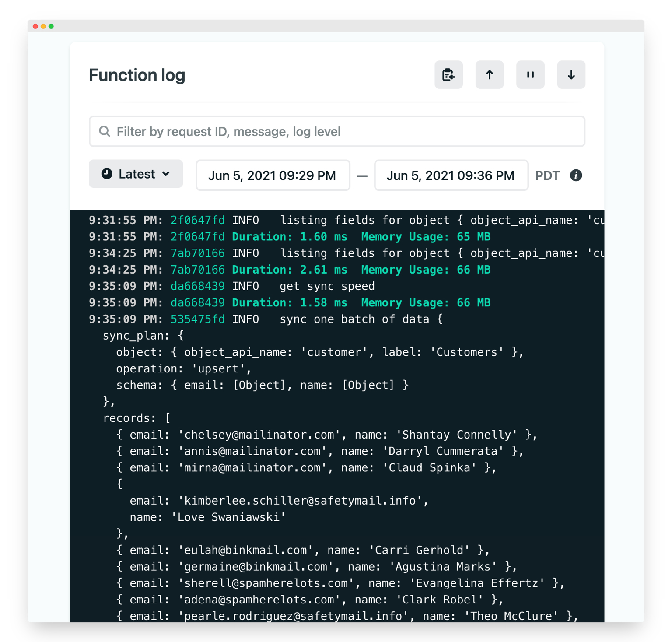Click the 'get sync speed' log message

tap(327, 286)
